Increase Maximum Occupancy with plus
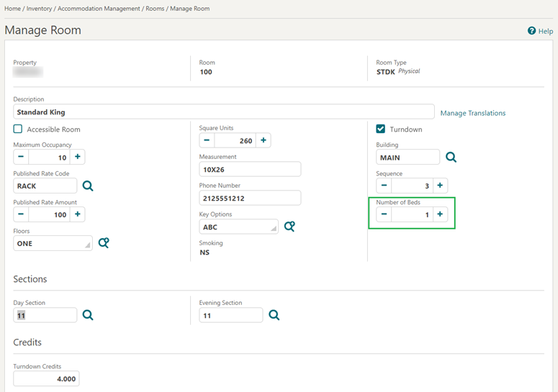The width and height of the screenshot is (558, 392). 78,157
